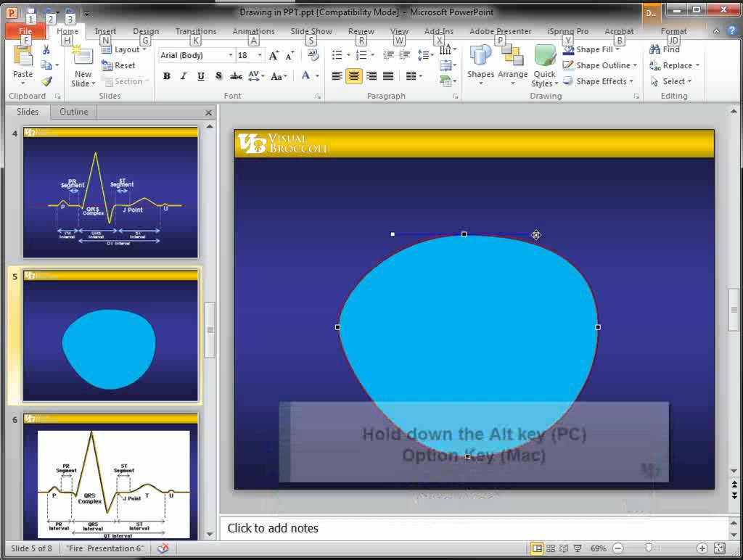Open the Font size dropdown
743x560 pixels.
point(259,54)
